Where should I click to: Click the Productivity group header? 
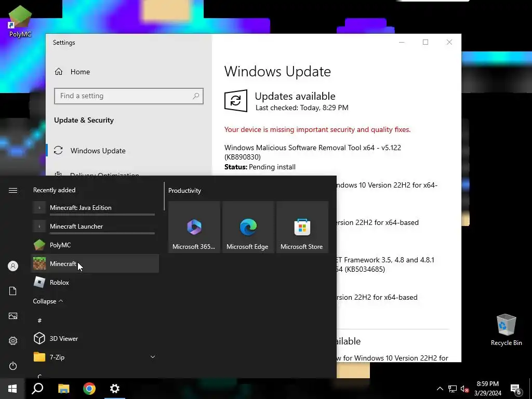tap(184, 191)
